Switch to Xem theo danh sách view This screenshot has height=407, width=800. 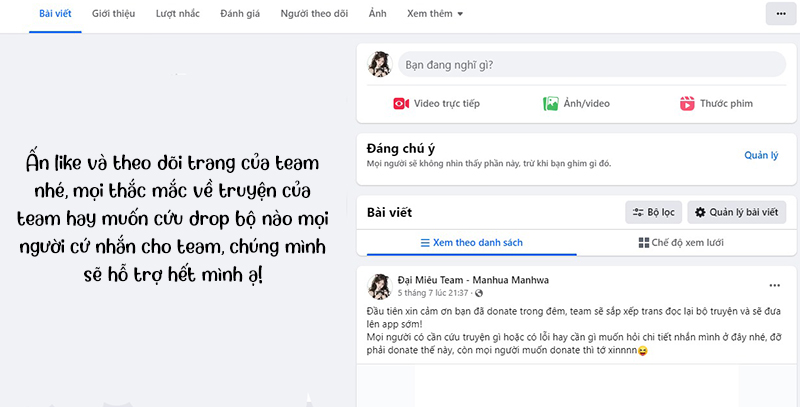click(471, 243)
